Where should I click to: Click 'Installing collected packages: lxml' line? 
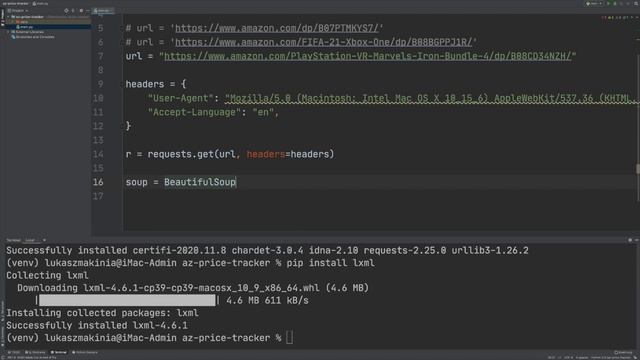[102, 313]
